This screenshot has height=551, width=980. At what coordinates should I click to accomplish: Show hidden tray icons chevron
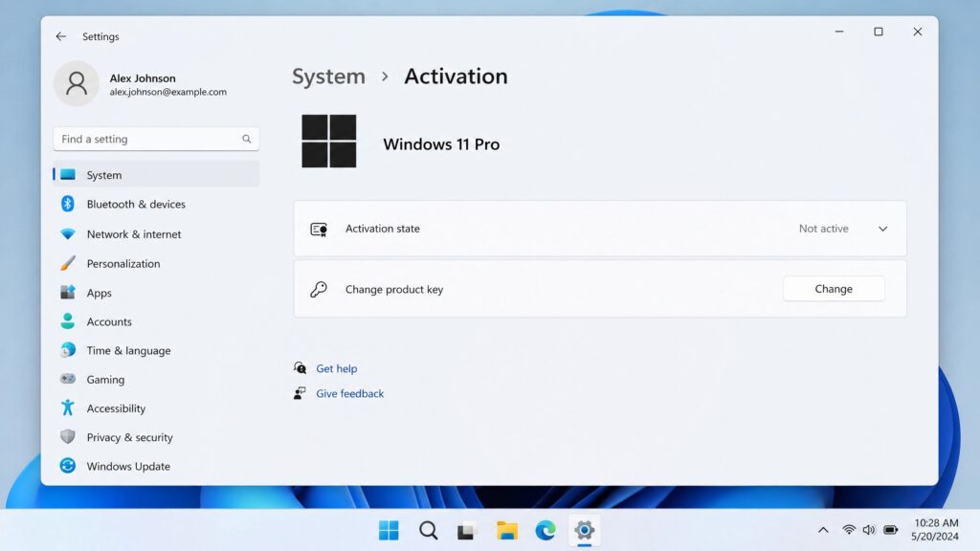pyautogui.click(x=823, y=530)
